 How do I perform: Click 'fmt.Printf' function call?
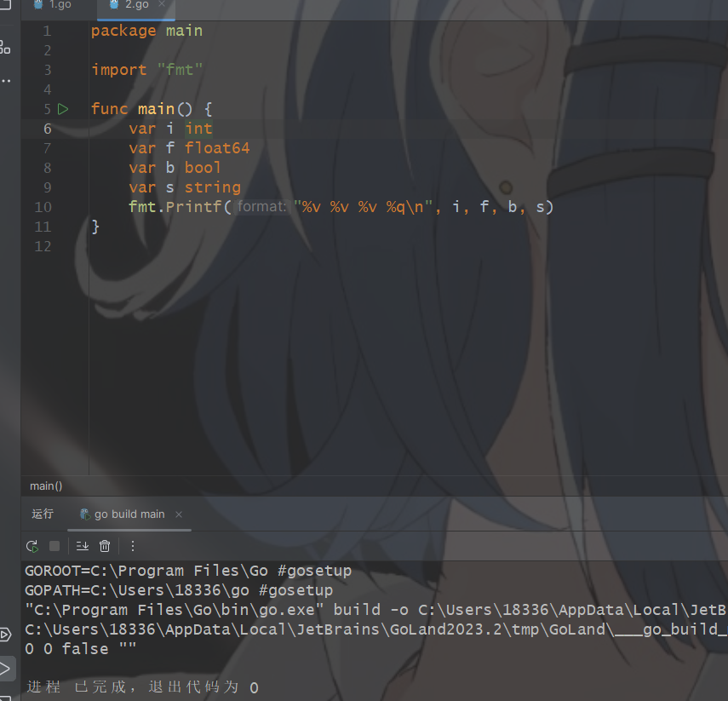pyautogui.click(x=175, y=207)
